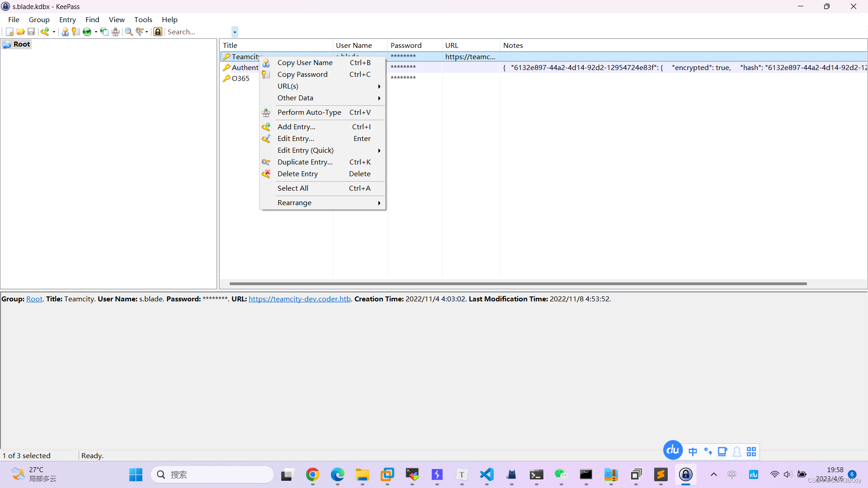The width and height of the screenshot is (868, 488).
Task: Click the Windows Start button
Action: point(136,474)
